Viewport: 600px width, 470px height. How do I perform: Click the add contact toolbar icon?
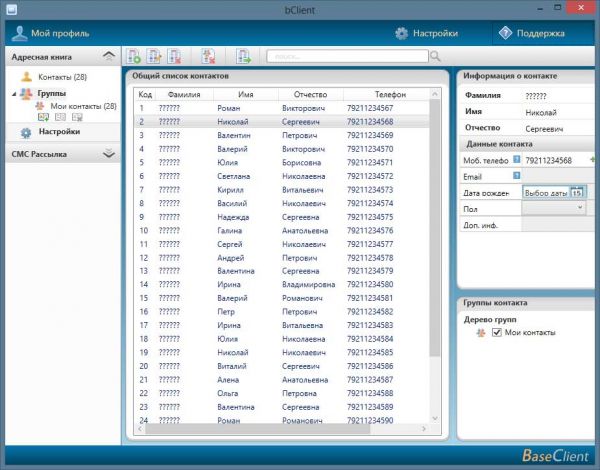(x=135, y=56)
